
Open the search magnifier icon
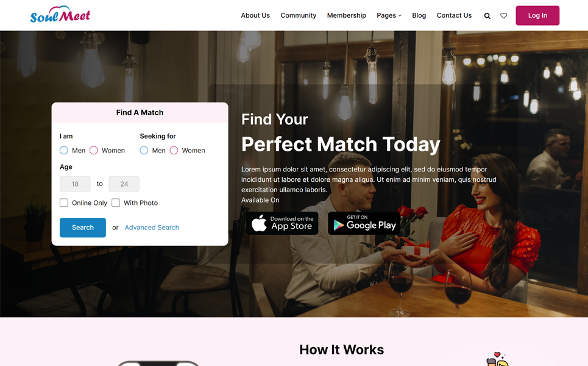click(487, 16)
